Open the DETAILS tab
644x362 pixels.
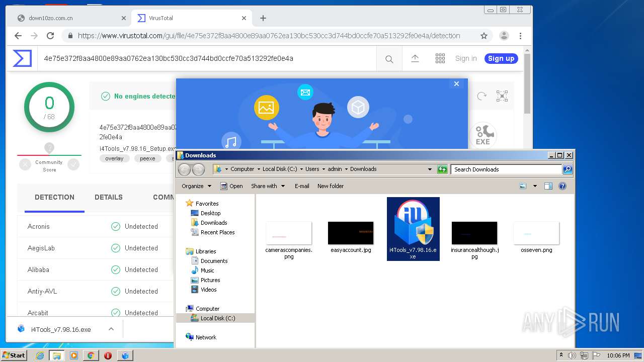coord(109,197)
